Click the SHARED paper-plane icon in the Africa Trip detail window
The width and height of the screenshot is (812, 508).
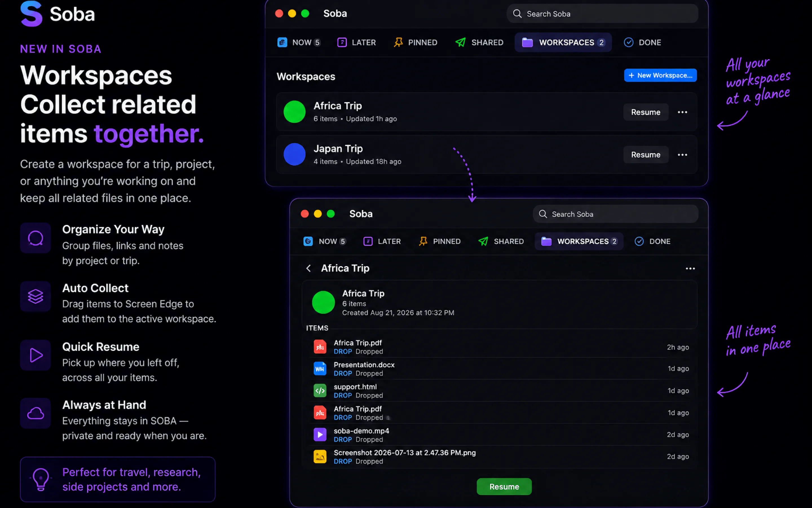coord(483,241)
